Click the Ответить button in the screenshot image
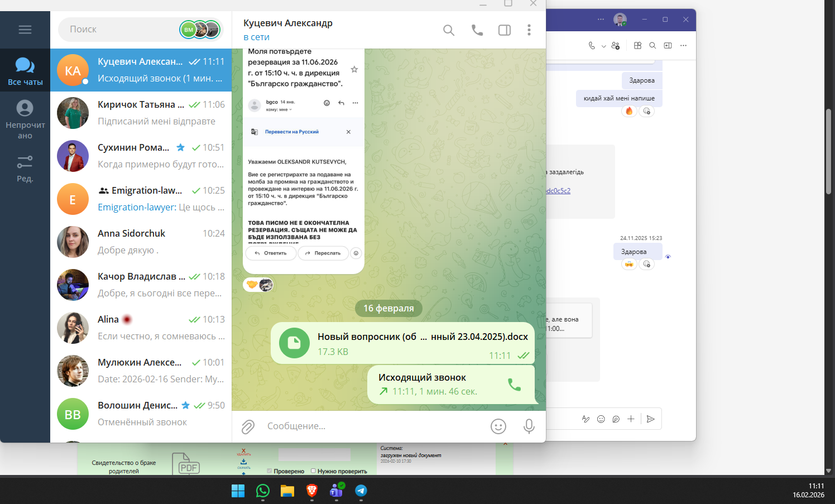 271,253
